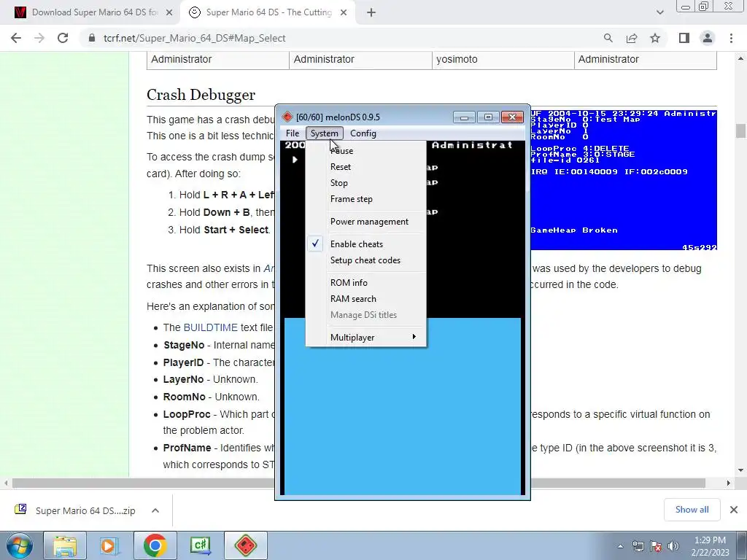Click the Crash Debugger heading
This screenshot has width=747, height=560.
click(201, 95)
